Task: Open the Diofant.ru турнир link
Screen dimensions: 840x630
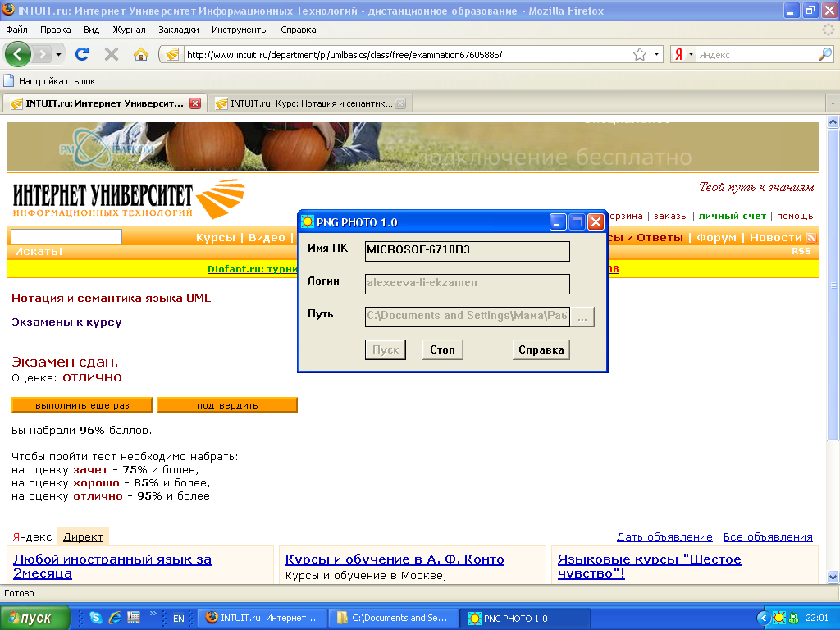Action: point(253,269)
